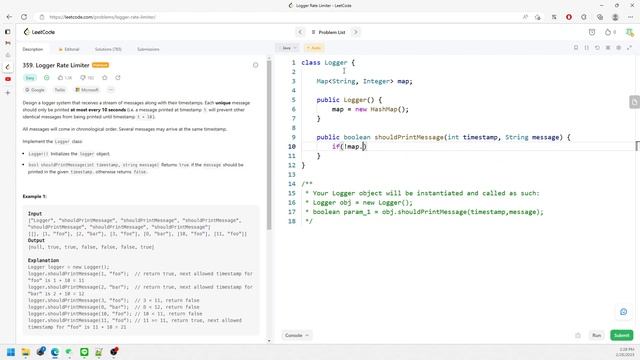Screen dimensions: 640x360
Task: Click the bookmark icon in editor toolbar
Action: click(x=576, y=48)
